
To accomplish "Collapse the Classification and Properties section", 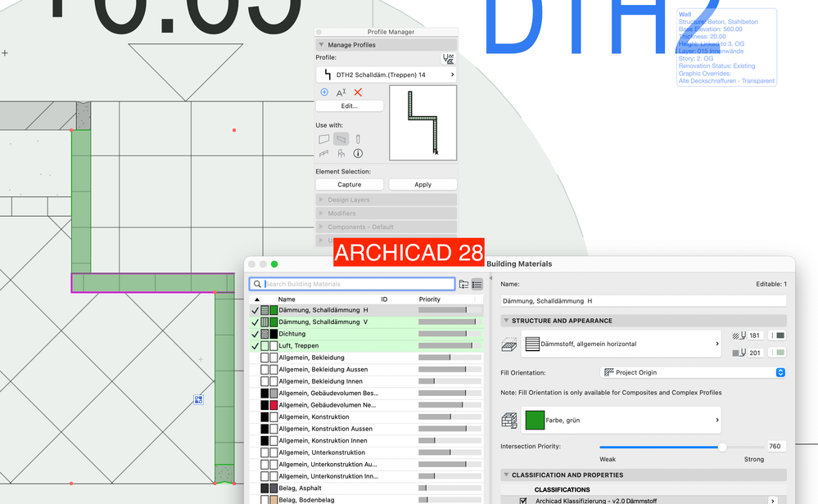I will [x=506, y=475].
